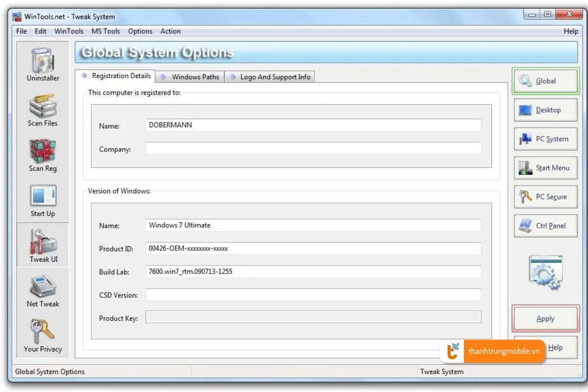This screenshot has width=588, height=392.
Task: Click status bar text Tweak System
Action: (x=441, y=371)
